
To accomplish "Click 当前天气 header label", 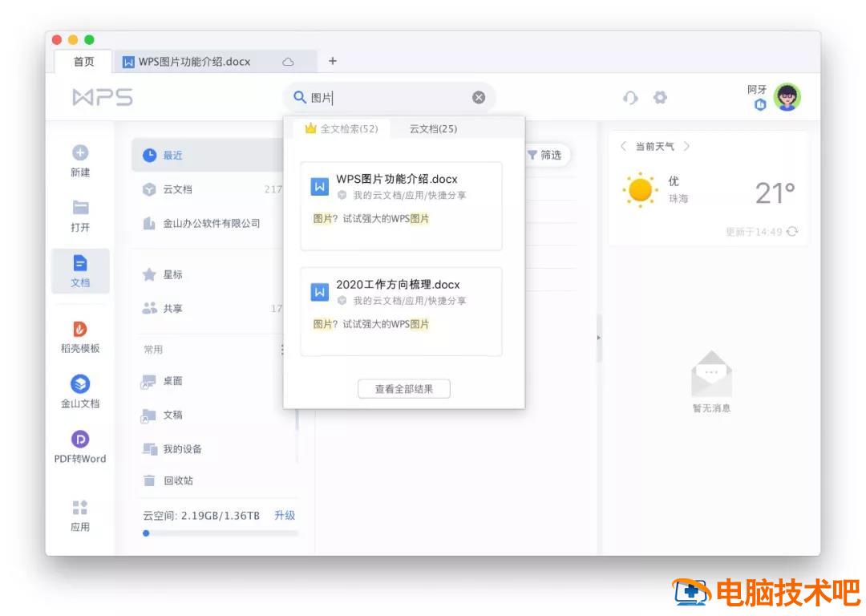I will (654, 147).
